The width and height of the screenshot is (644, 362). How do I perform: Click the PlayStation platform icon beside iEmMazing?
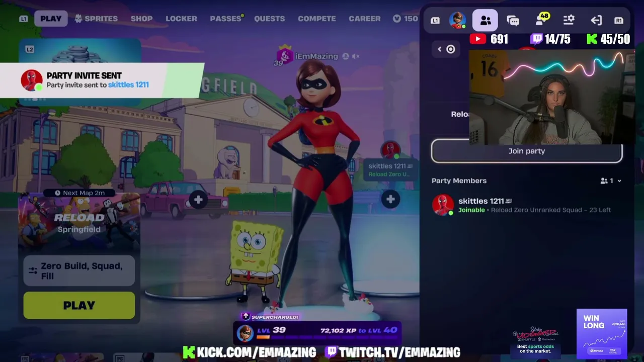click(x=346, y=56)
